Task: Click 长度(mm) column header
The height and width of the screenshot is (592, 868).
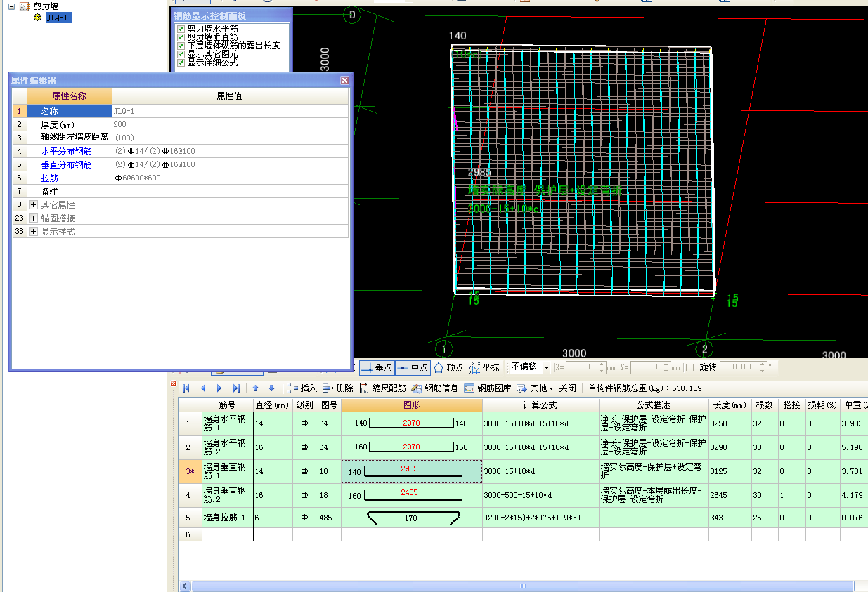Action: tap(730, 405)
